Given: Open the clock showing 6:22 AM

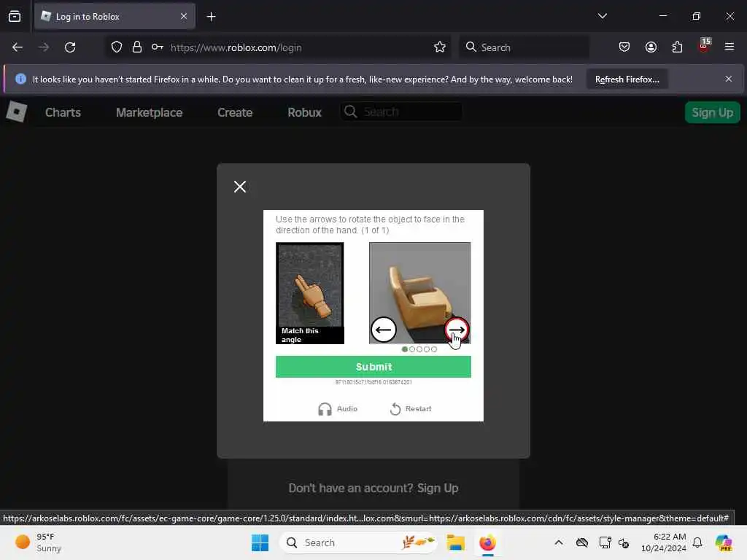Looking at the screenshot, I should click(663, 542).
